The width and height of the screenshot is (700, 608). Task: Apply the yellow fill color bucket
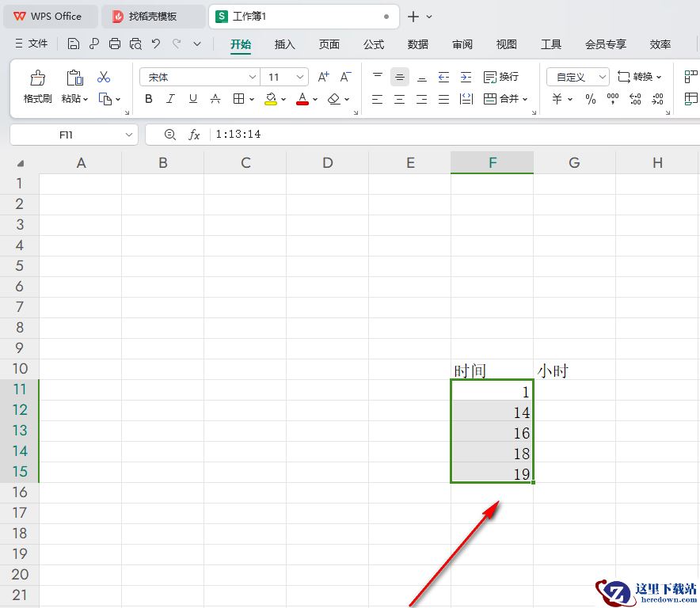pos(271,99)
